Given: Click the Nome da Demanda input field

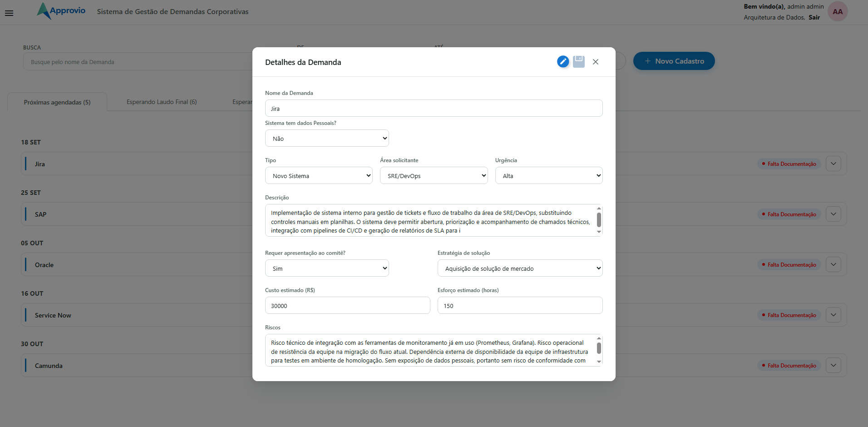Looking at the screenshot, I should pos(434,108).
